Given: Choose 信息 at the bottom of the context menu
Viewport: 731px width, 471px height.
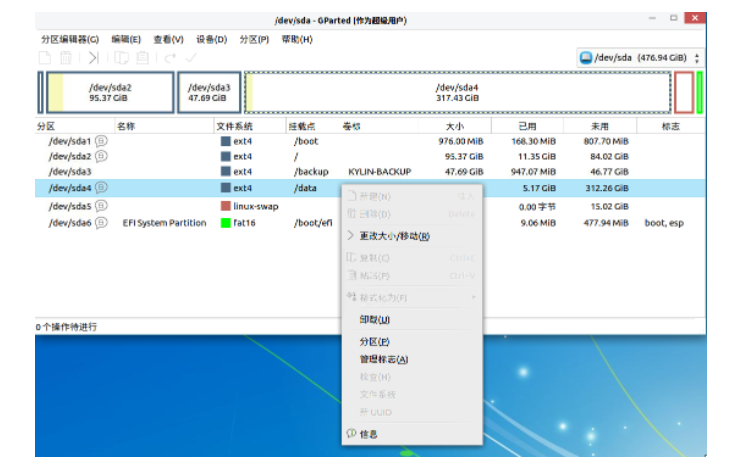Looking at the screenshot, I should pyautogui.click(x=412, y=434).
